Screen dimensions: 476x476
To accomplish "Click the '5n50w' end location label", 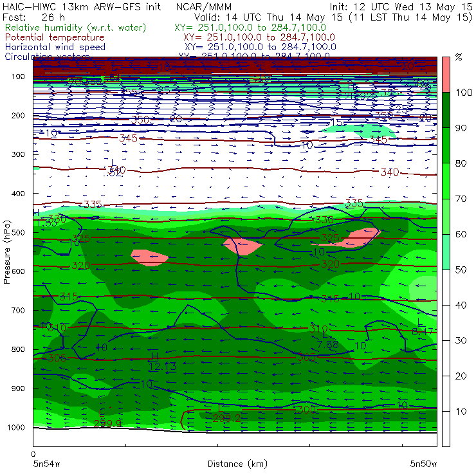I will pos(423,464).
